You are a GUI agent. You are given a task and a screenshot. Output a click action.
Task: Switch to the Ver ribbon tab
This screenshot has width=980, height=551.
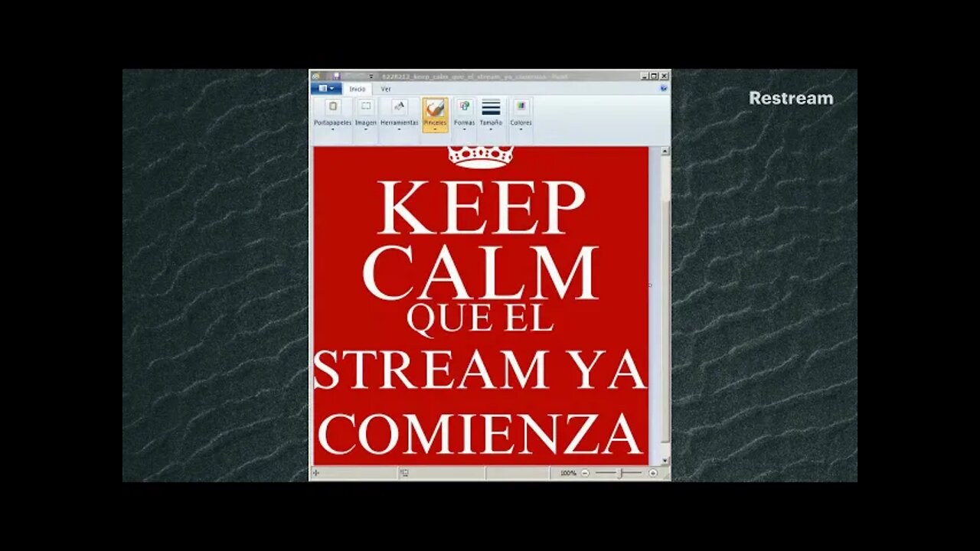(x=386, y=89)
